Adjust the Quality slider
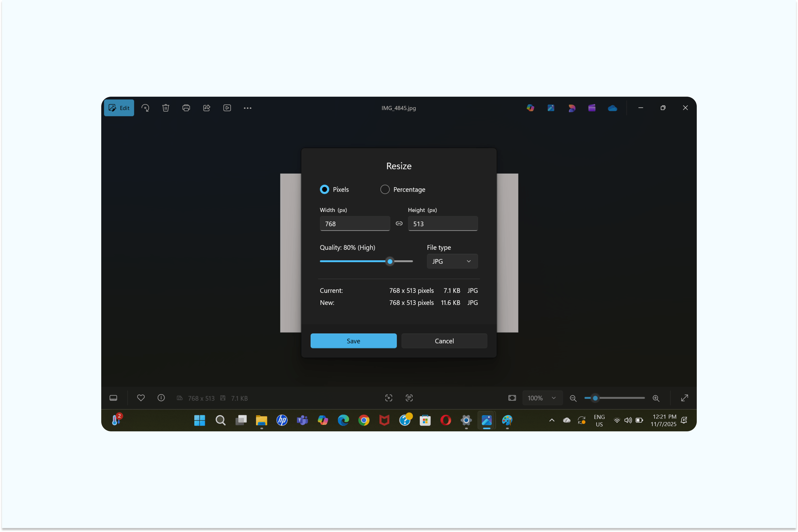 [390, 261]
